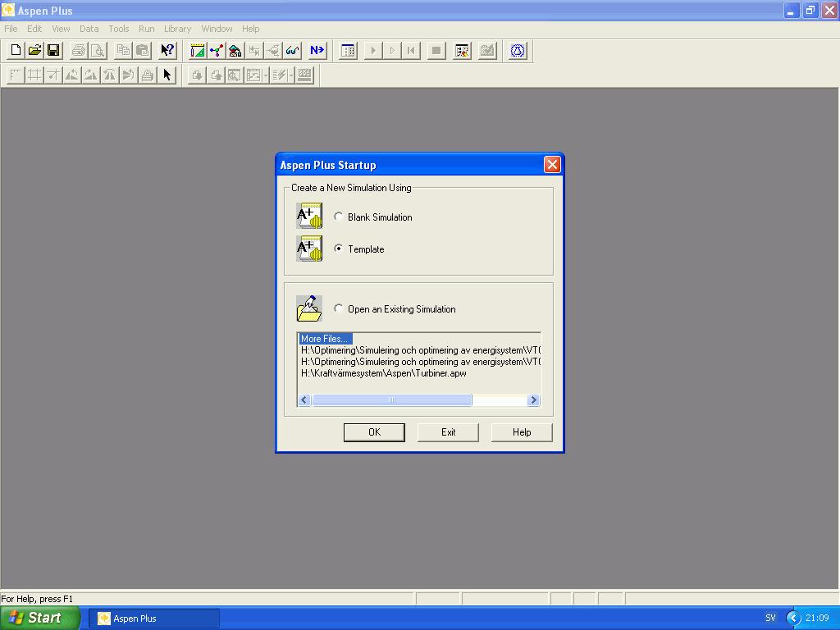Click the 21:09 system clock
This screenshot has width=840, height=630.
(x=817, y=619)
